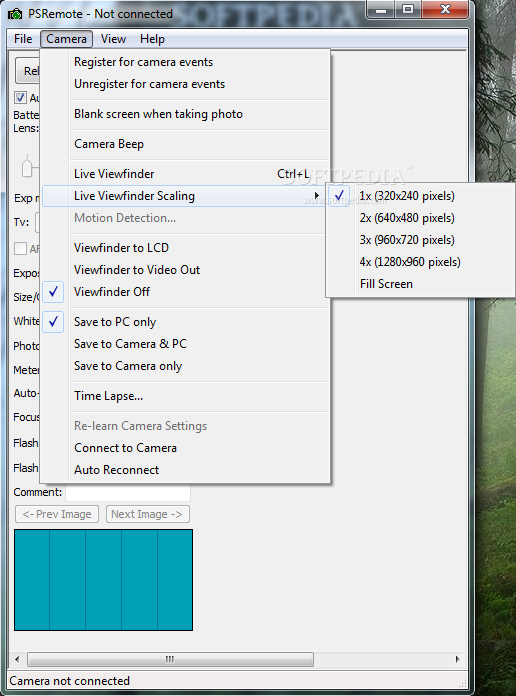Select Save to Camera only
Screen dimensions: 516x696
click(186, 366)
